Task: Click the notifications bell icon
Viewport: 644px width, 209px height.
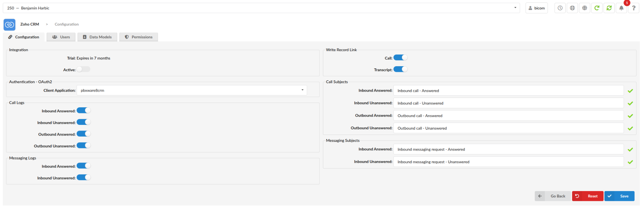Action: 621,8
